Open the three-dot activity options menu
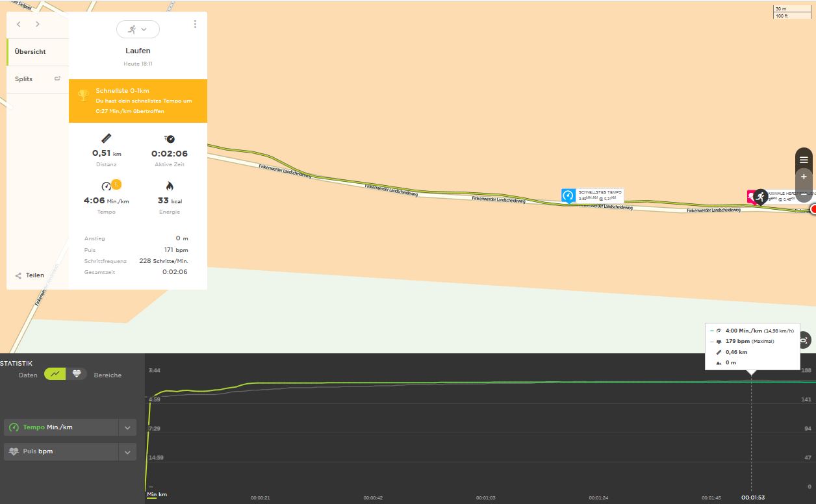 point(195,24)
